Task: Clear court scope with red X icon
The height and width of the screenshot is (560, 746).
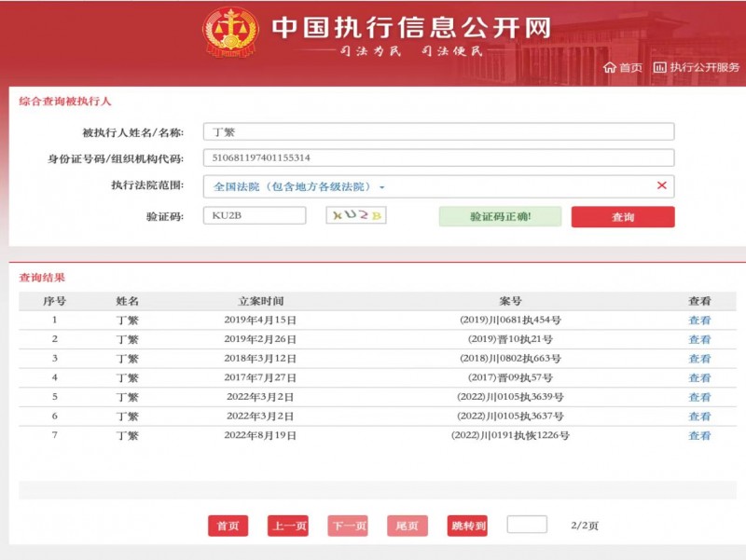Action: (x=661, y=185)
